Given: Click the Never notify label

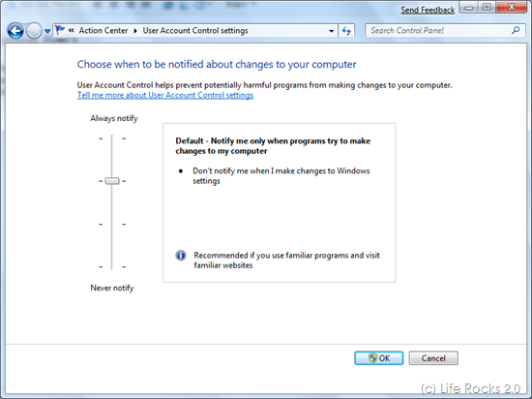Looking at the screenshot, I should 112,288.
